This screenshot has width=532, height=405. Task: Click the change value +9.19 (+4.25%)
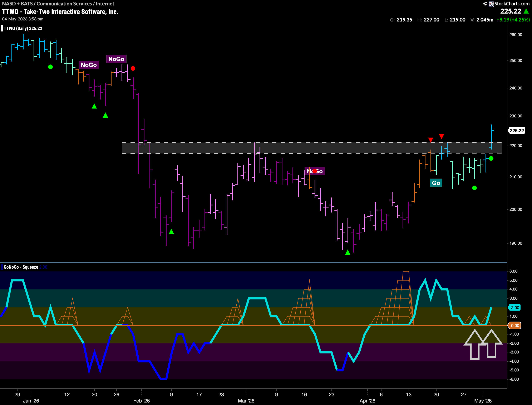pos(513,20)
